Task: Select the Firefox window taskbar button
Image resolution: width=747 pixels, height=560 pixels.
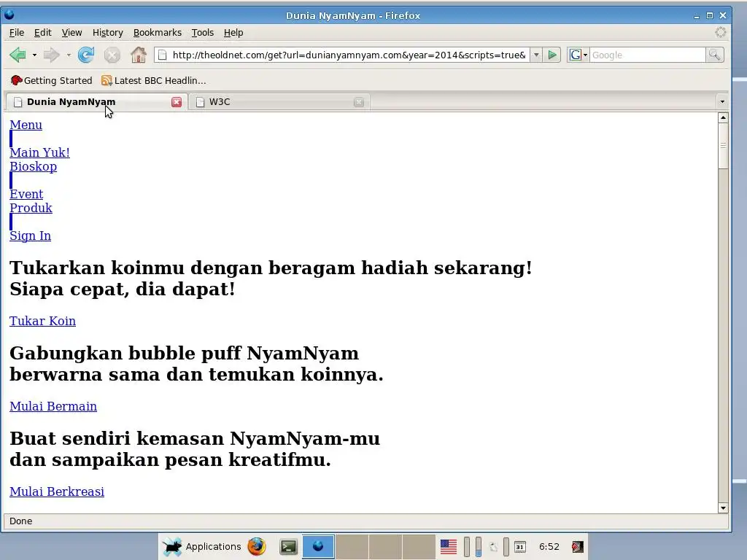Action: point(318,547)
